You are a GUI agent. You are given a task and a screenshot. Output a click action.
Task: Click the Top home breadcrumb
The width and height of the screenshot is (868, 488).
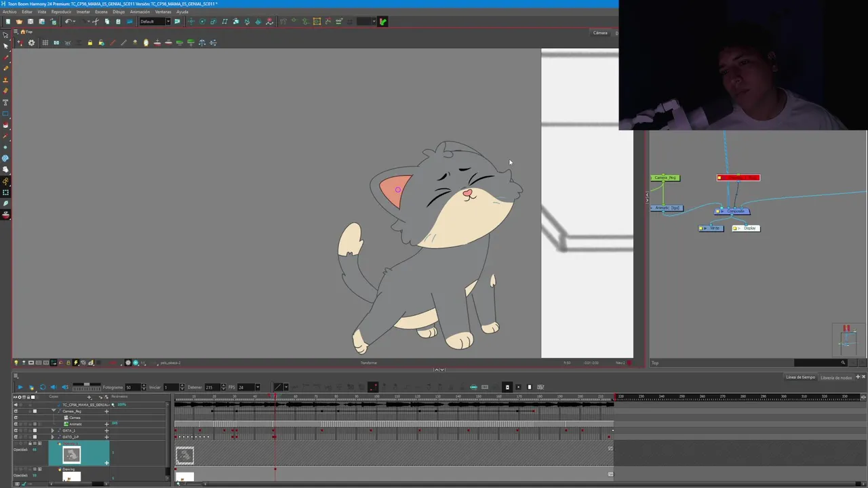(x=26, y=32)
